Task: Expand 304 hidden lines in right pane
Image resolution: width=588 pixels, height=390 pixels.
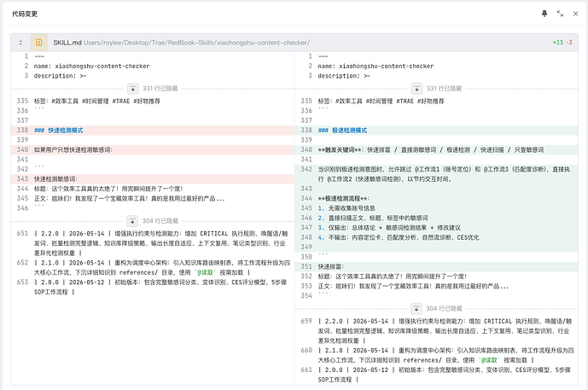Action: (416, 309)
